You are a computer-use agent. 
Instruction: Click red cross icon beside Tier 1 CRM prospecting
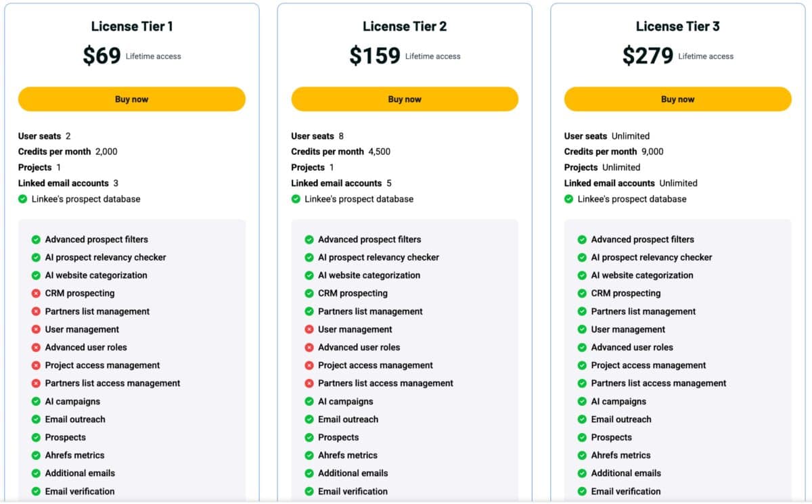pyautogui.click(x=36, y=293)
